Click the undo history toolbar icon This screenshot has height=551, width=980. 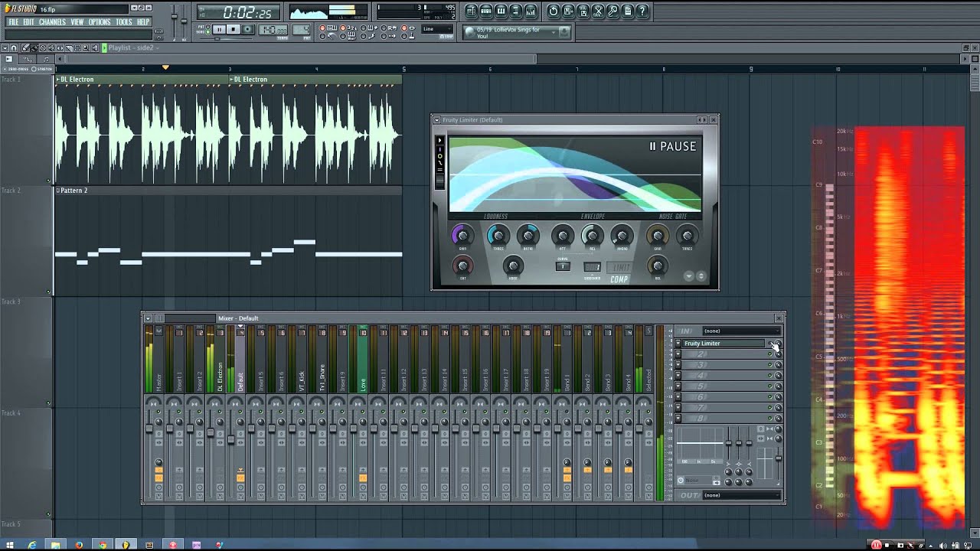pos(554,11)
